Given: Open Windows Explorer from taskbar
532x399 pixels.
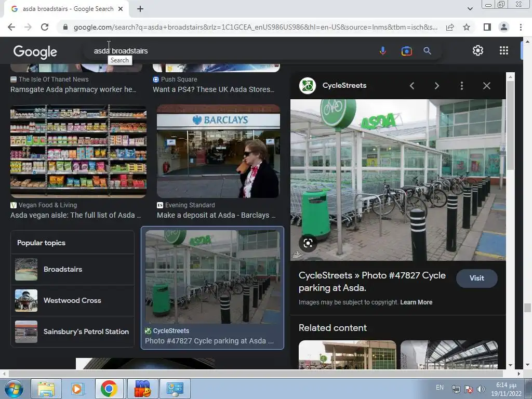Looking at the screenshot, I should [46, 389].
